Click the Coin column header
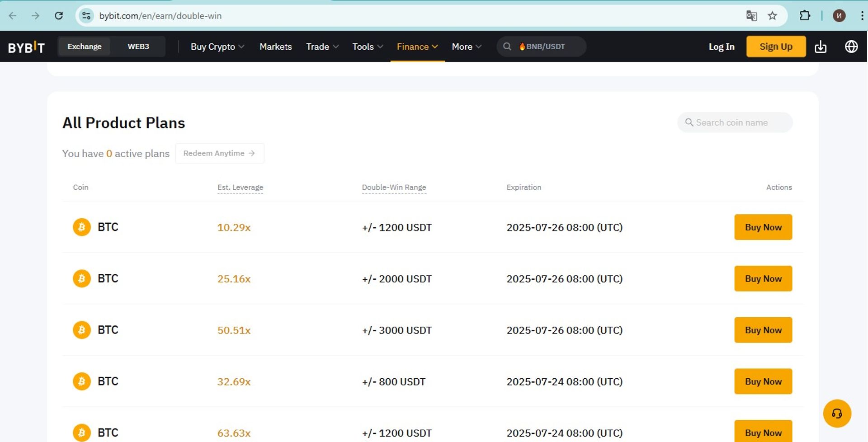Viewport: 868px width, 442px height. tap(80, 187)
